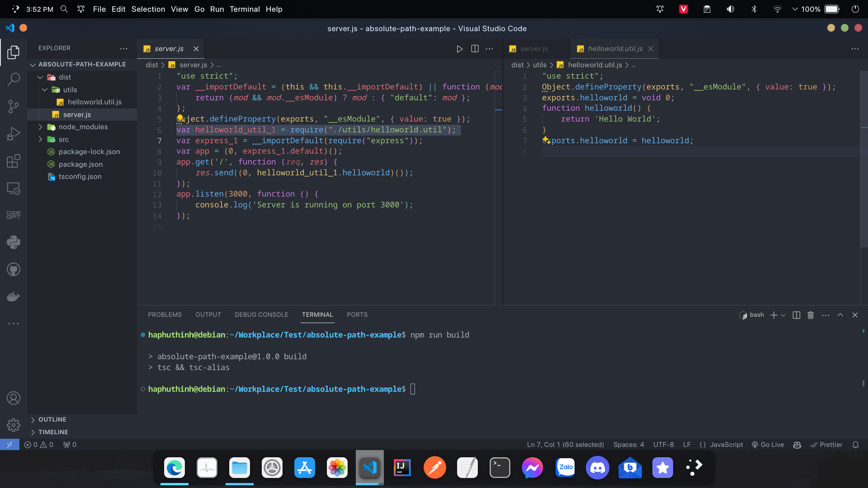This screenshot has width=868, height=488.
Task: Maximize the terminal panel size
Action: 840,315
